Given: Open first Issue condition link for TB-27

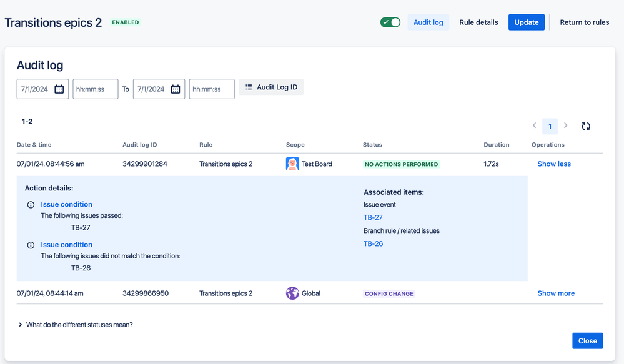Looking at the screenshot, I should click(66, 204).
